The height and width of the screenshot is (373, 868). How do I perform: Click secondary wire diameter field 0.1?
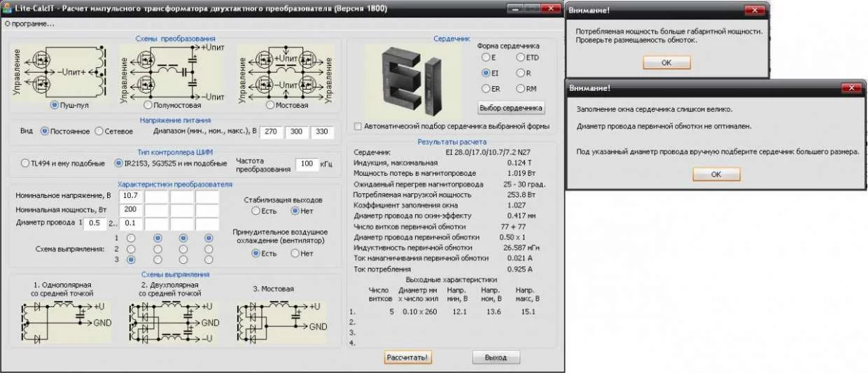130,224
